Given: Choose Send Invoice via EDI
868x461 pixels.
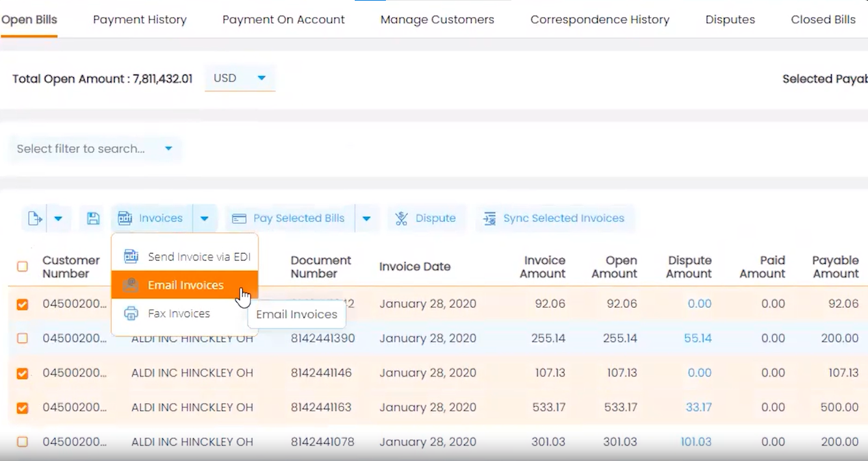Looking at the screenshot, I should [x=185, y=256].
